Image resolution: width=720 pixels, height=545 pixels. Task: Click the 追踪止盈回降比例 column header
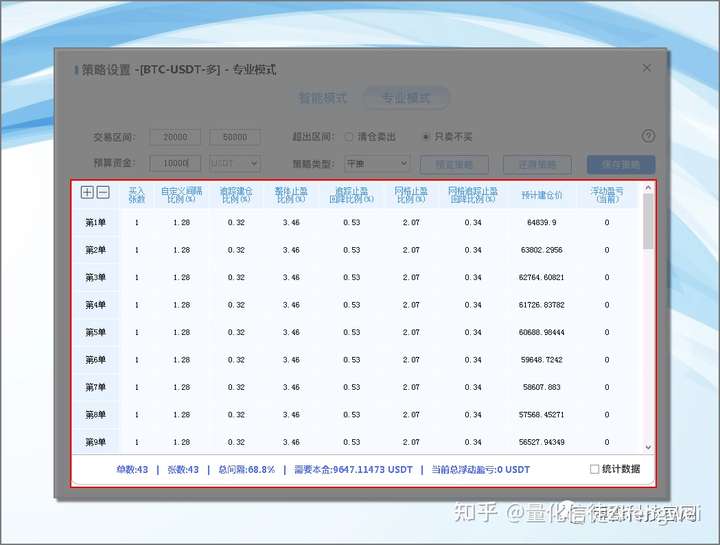pyautogui.click(x=351, y=195)
